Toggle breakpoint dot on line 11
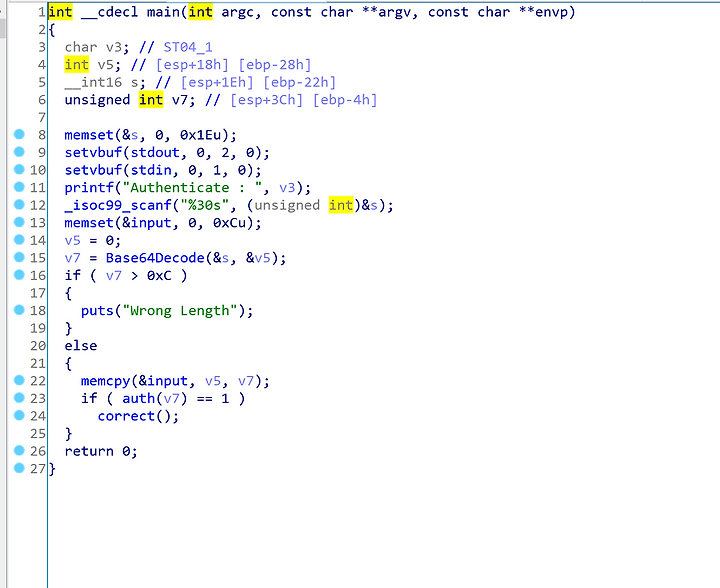The image size is (720, 588). (x=19, y=187)
